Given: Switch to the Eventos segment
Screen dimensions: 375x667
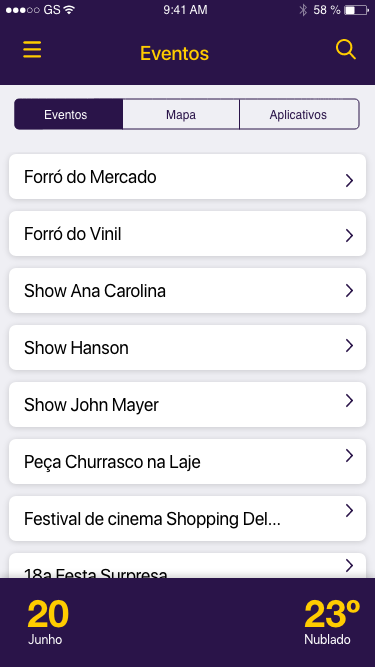Looking at the screenshot, I should pos(68,114).
